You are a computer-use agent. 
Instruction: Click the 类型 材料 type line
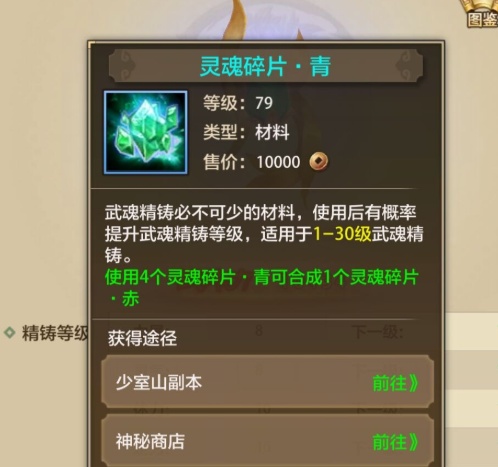point(246,132)
